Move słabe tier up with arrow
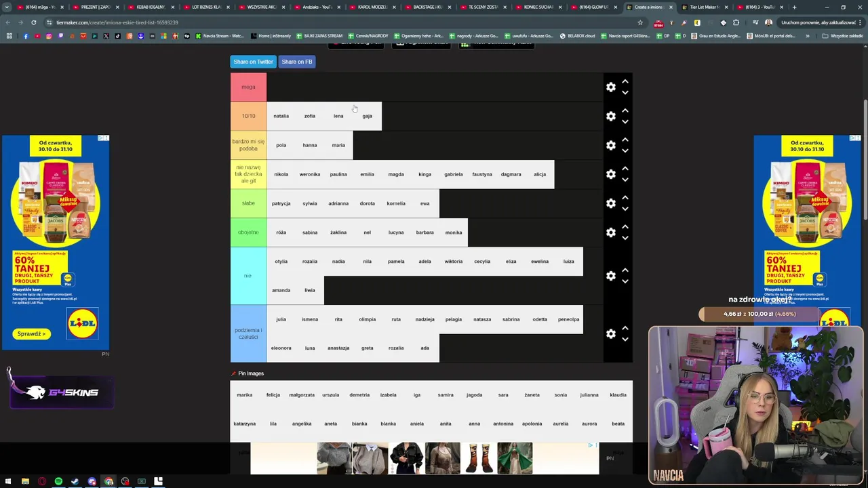The image size is (868, 488). click(625, 198)
